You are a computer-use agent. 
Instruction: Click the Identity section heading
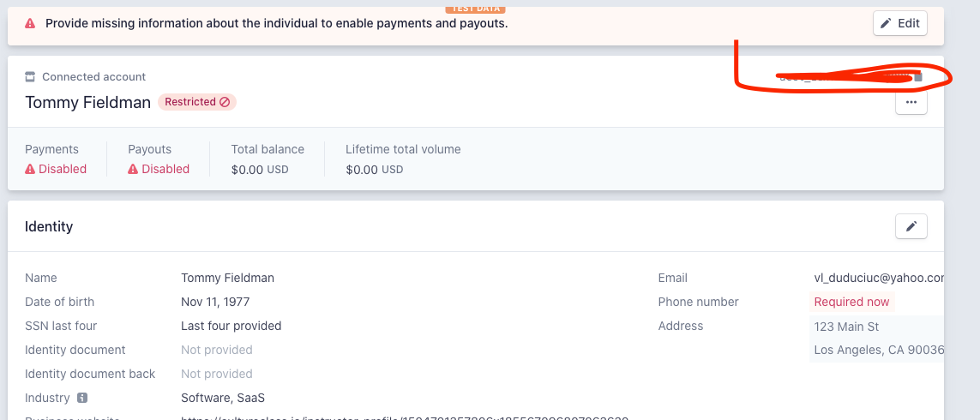(49, 226)
